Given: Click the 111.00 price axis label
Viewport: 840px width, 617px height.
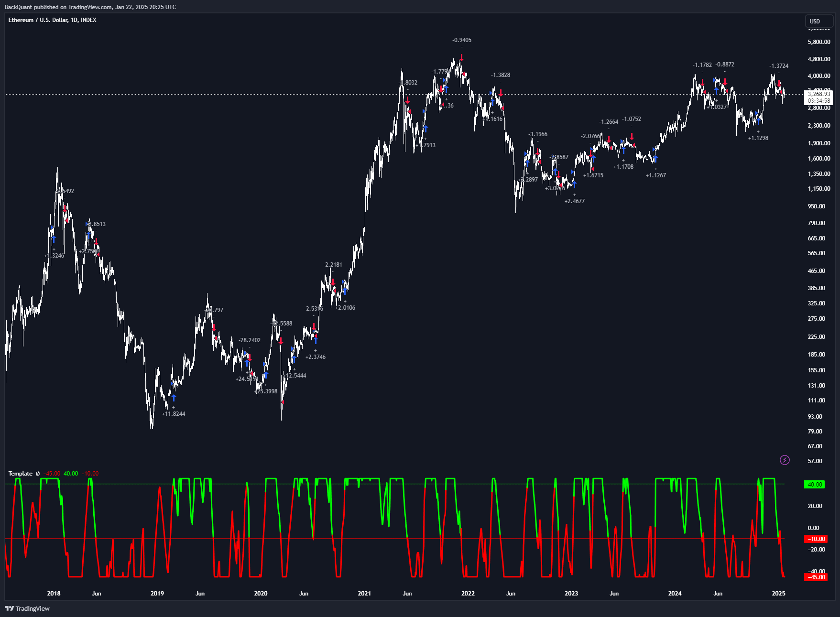Looking at the screenshot, I should [x=817, y=401].
